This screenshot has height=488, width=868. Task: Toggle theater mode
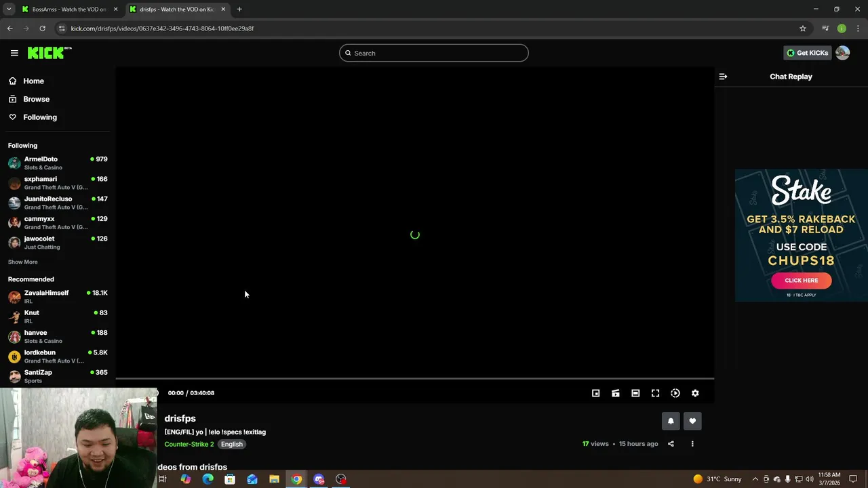coord(635,393)
